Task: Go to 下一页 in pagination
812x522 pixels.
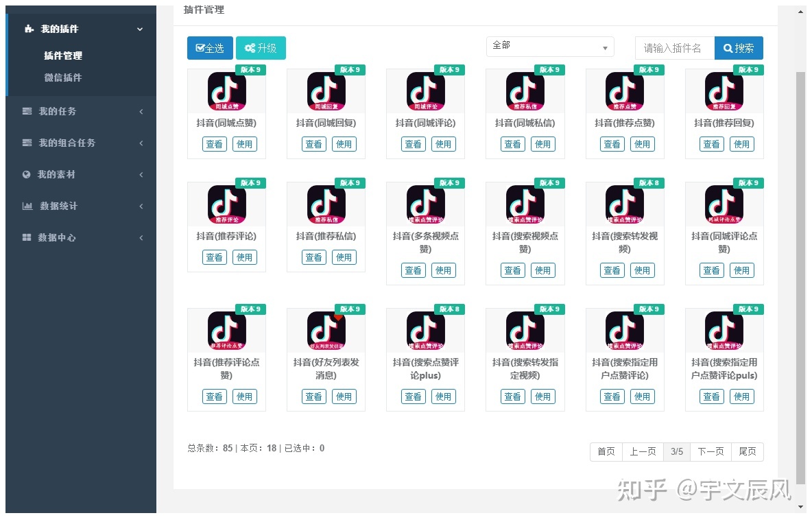Action: coord(710,451)
